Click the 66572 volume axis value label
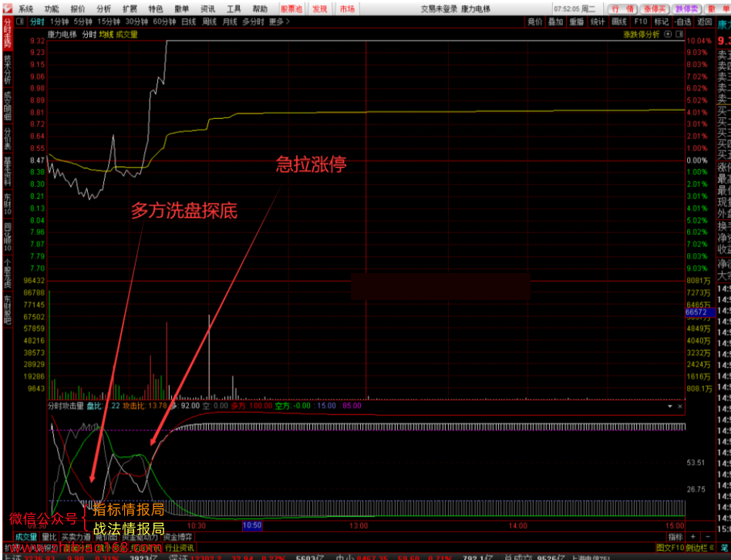Image resolution: width=731 pixels, height=560 pixels. [699, 312]
